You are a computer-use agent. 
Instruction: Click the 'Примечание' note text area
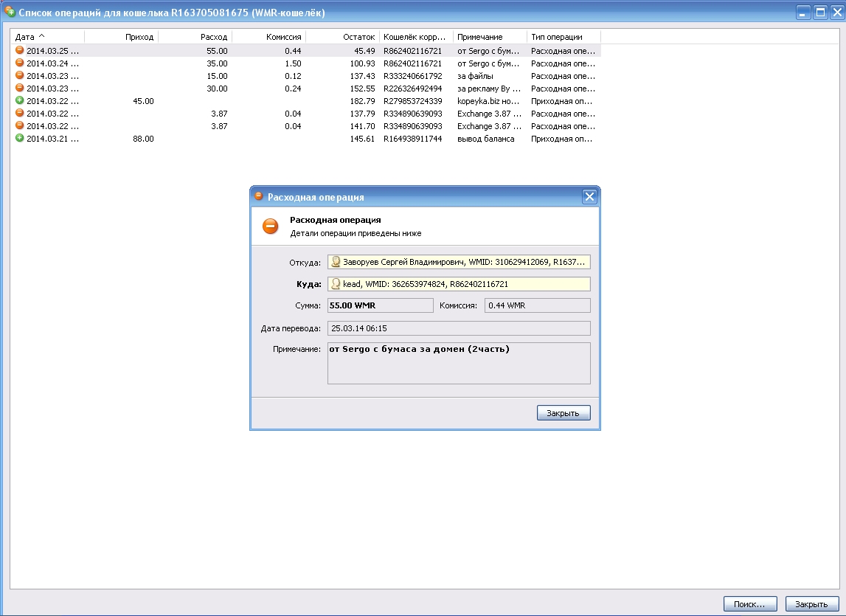(x=459, y=363)
